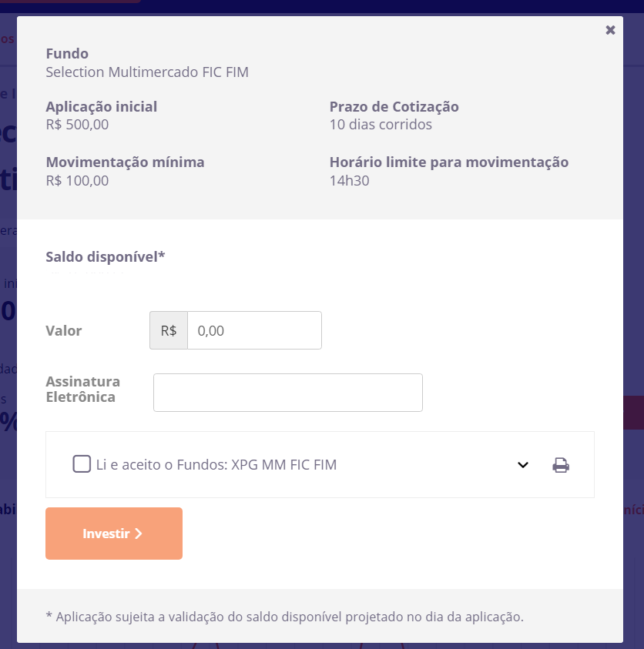
Task: Click the printer icon for the fund terms
Action: [x=561, y=465]
